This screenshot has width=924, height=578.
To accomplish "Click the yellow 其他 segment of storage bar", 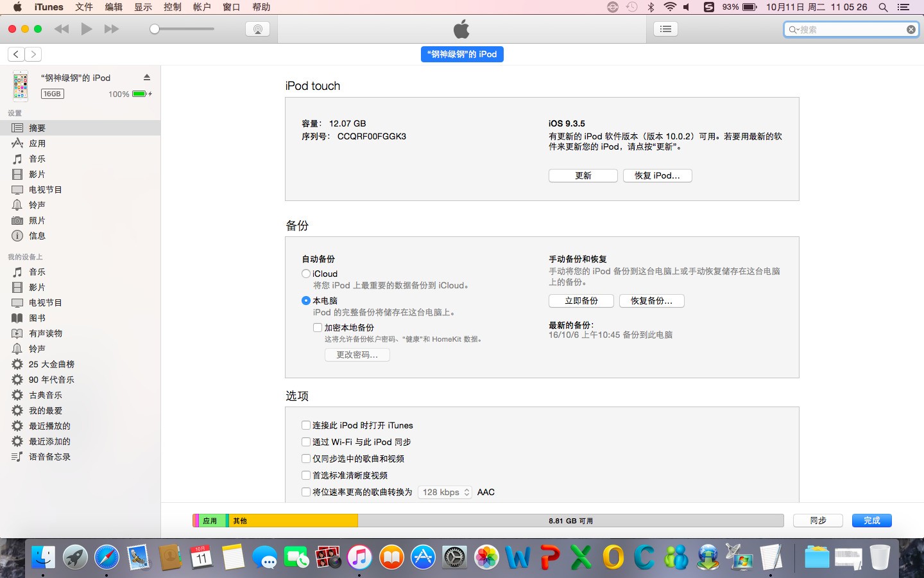I will [x=293, y=520].
